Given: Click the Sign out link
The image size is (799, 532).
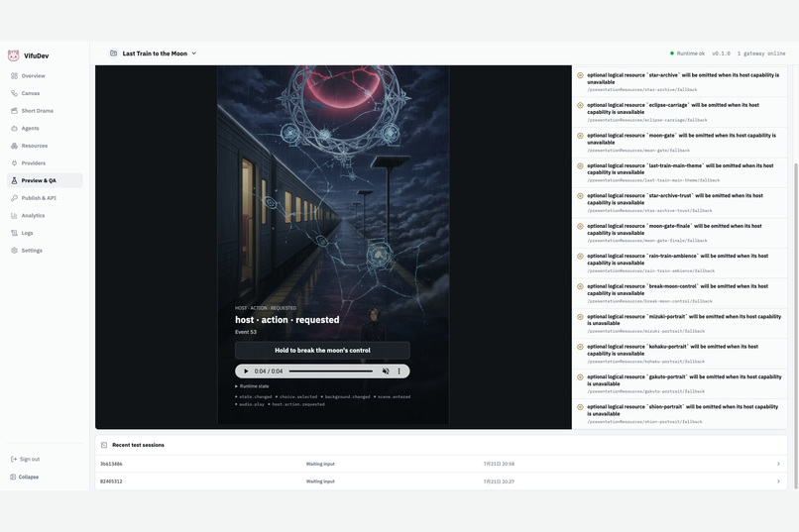Looking at the screenshot, I should point(30,460).
